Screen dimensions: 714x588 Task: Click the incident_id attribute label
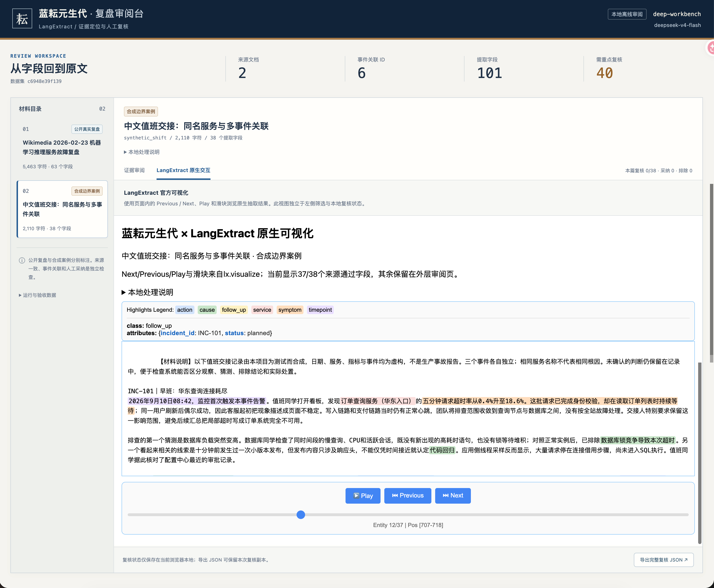click(177, 333)
